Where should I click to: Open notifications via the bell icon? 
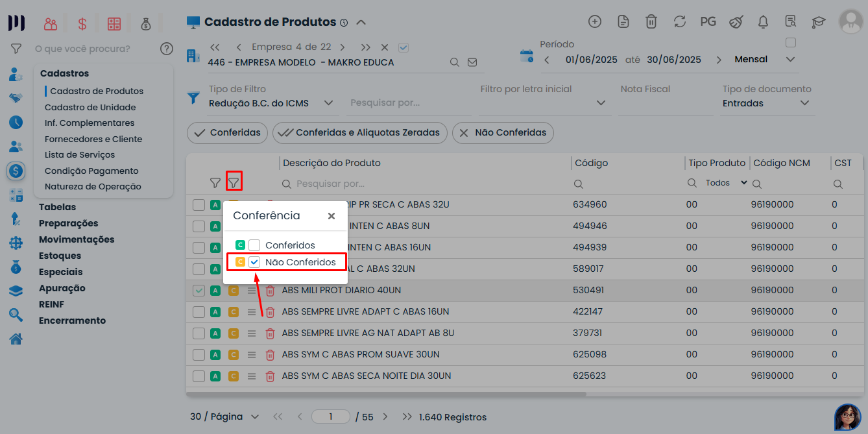763,21
